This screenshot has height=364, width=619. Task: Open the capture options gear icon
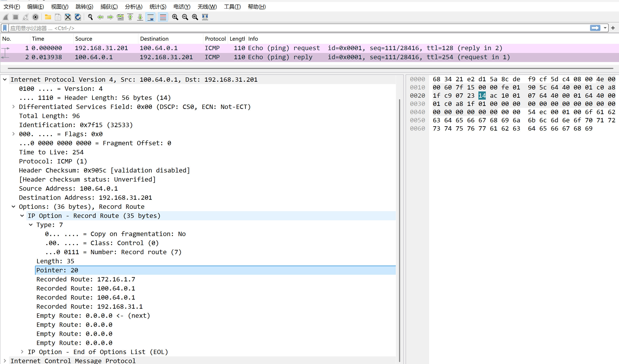pyautogui.click(x=35, y=17)
